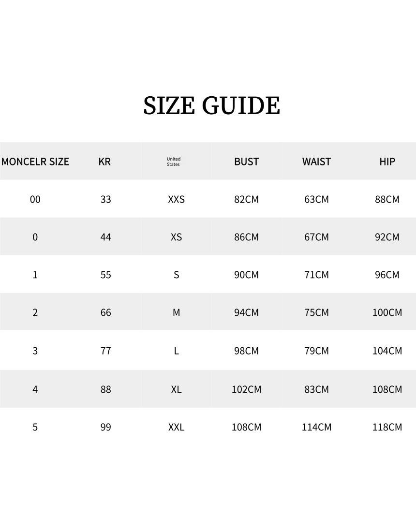Select the 83CM waist value
The width and height of the screenshot is (416, 532).
click(x=316, y=389)
